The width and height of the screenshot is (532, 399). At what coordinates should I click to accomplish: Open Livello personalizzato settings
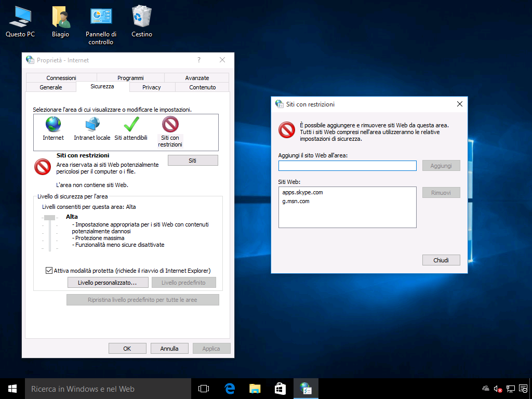108,283
